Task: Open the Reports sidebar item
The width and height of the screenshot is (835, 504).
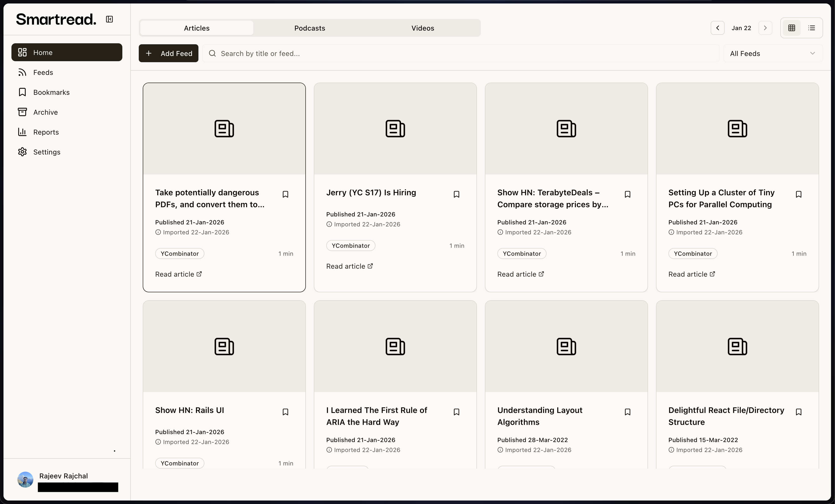Action: pos(46,132)
